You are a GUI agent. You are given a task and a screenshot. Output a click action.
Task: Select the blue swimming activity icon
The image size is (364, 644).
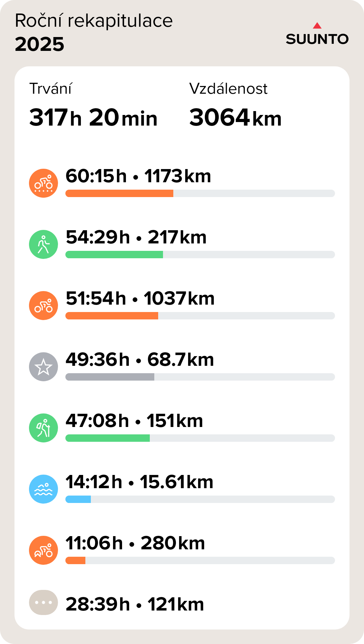coord(43,489)
